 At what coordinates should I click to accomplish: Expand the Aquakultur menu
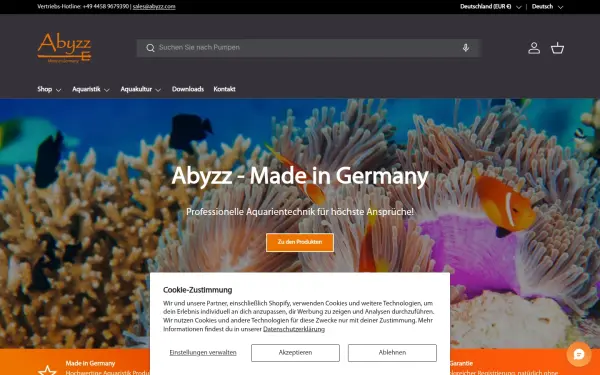click(x=140, y=89)
